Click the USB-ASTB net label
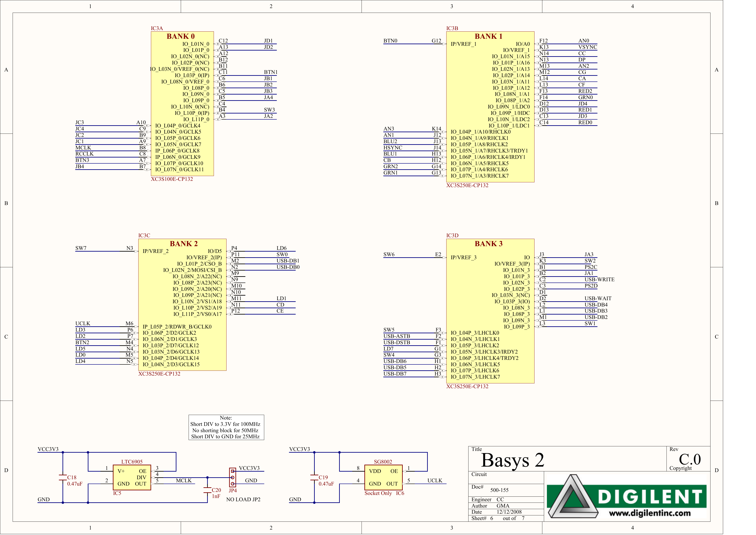This screenshot has width=756, height=535. [397, 336]
